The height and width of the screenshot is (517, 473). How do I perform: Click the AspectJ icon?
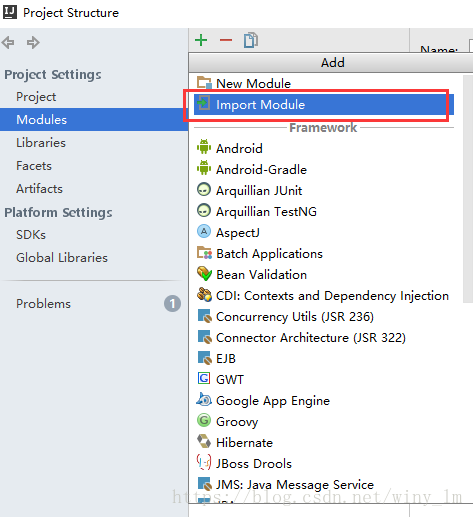click(x=204, y=231)
